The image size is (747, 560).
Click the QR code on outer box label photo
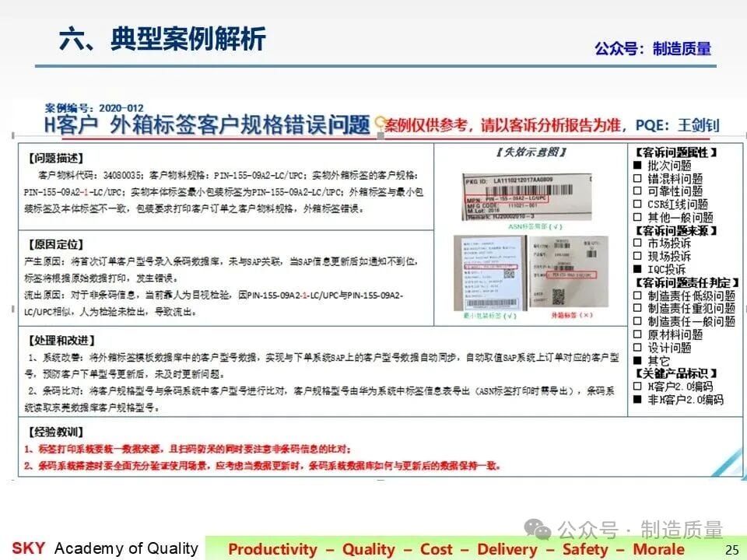(558, 296)
